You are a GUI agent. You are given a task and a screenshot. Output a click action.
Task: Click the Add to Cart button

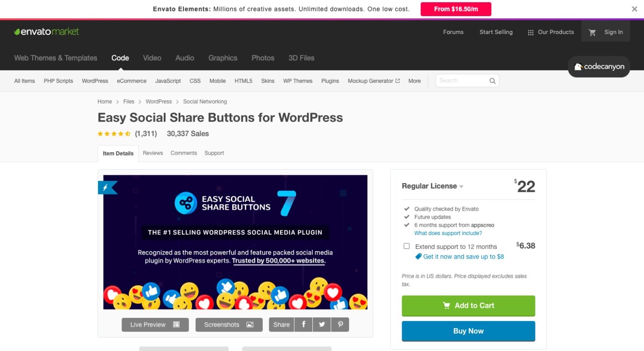[x=468, y=306]
